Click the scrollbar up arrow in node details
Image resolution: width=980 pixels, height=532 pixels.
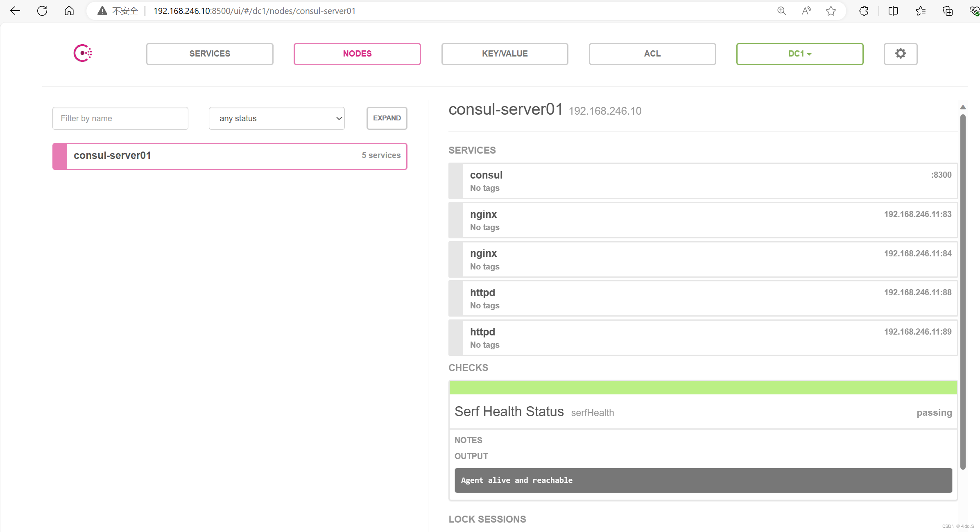tap(963, 107)
